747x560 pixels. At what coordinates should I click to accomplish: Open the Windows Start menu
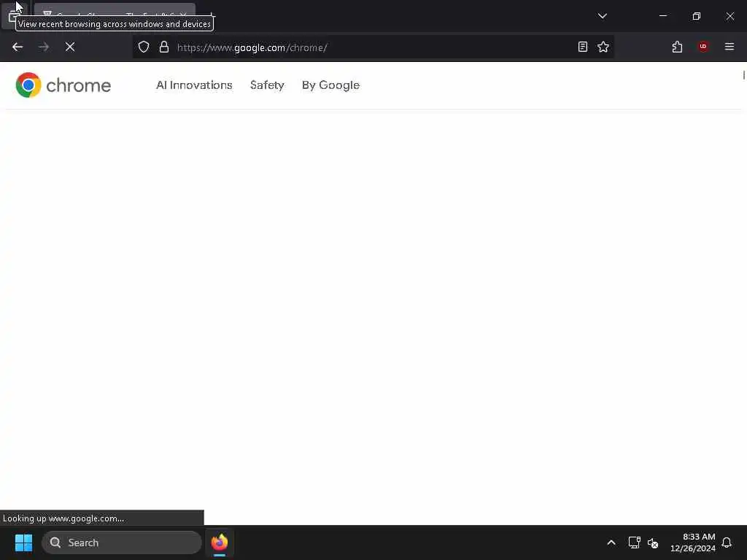[23, 542]
